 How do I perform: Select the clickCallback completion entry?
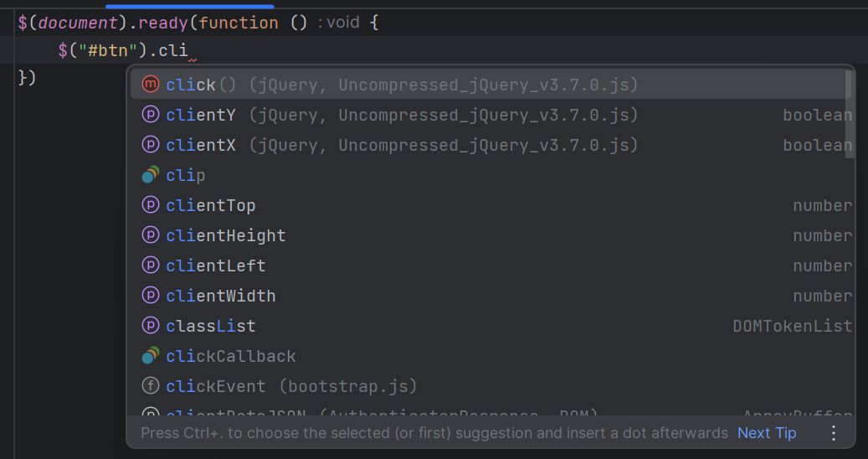pos(491,355)
